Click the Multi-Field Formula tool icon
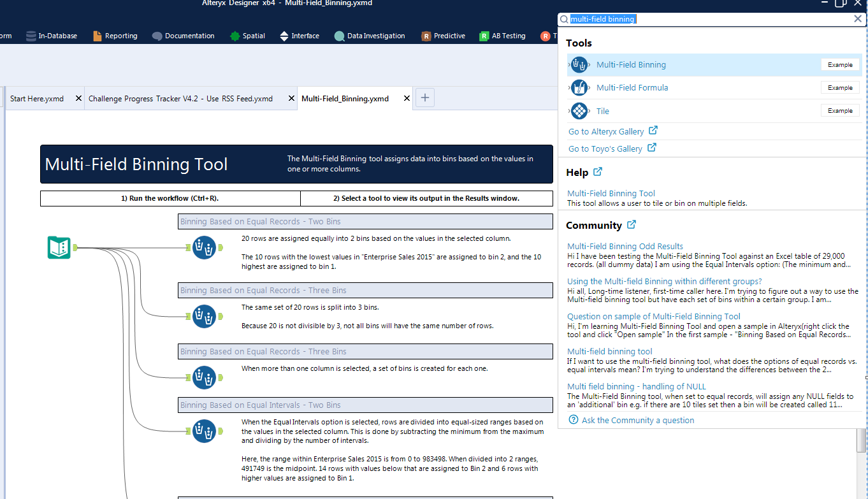The height and width of the screenshot is (499, 868). (x=579, y=87)
